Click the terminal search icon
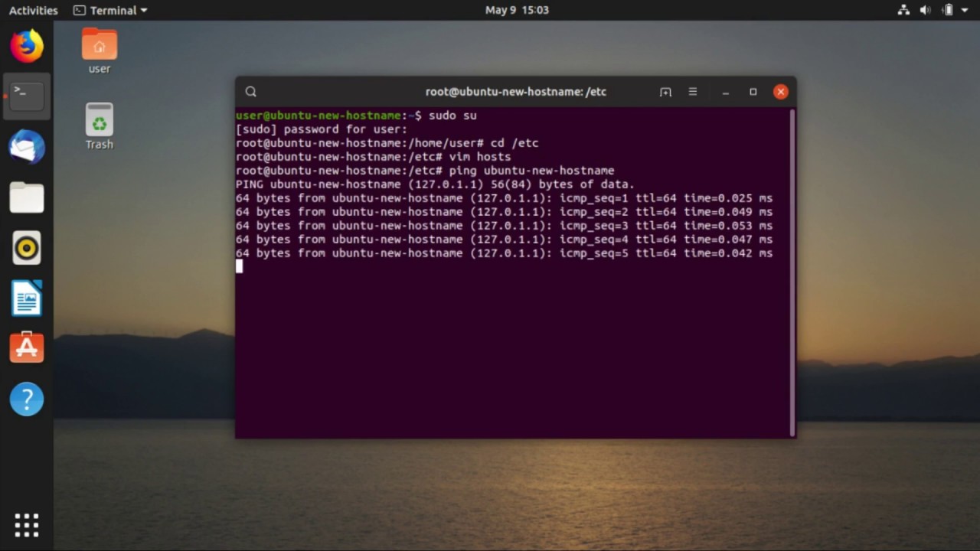The width and height of the screenshot is (980, 551). [251, 92]
